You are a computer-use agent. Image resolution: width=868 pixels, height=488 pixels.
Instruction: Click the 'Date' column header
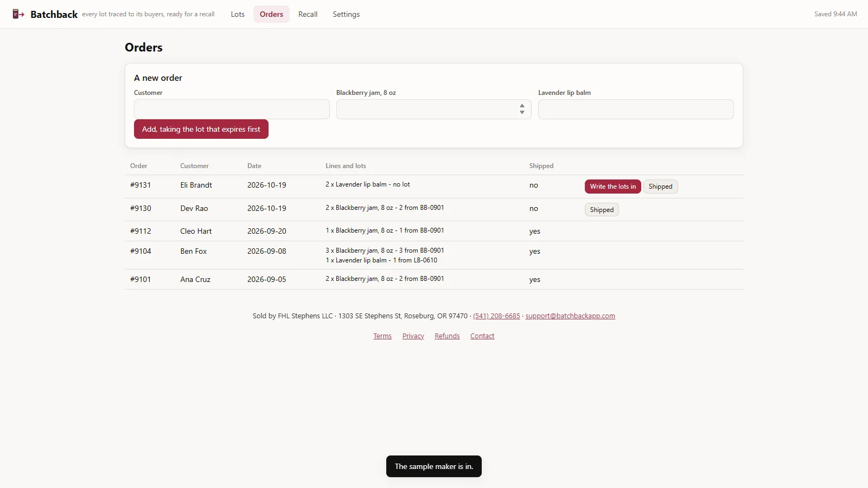click(254, 166)
